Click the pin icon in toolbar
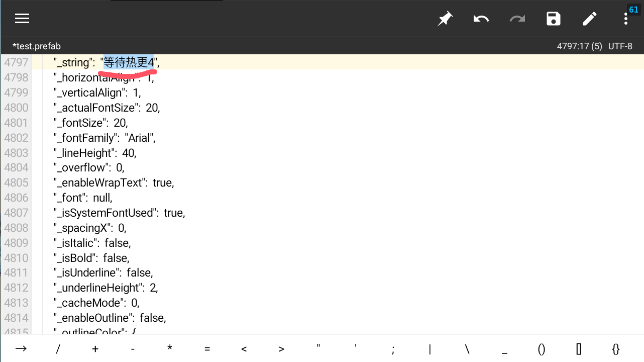644x362 pixels. click(445, 19)
